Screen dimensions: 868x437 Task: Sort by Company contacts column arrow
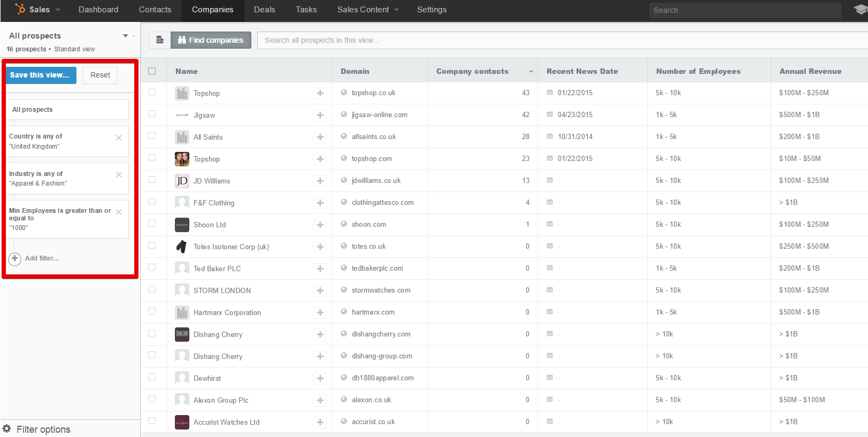pos(531,72)
